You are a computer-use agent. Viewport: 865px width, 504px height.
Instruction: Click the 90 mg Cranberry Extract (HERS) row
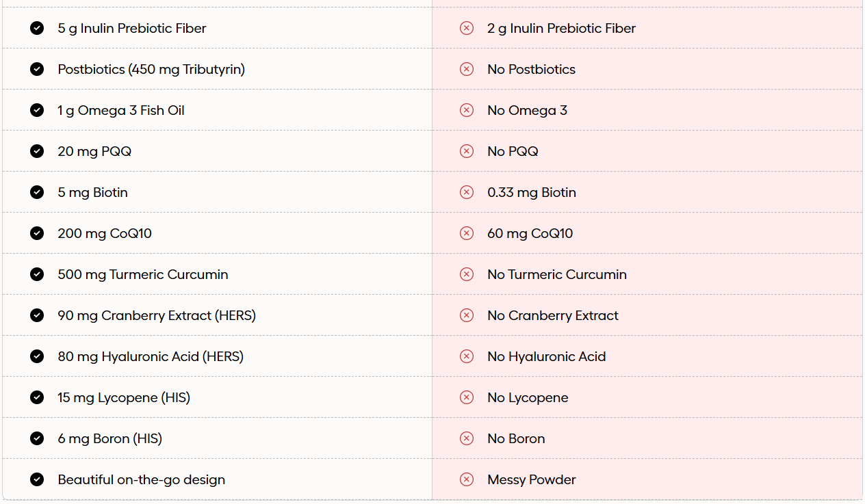pos(157,315)
